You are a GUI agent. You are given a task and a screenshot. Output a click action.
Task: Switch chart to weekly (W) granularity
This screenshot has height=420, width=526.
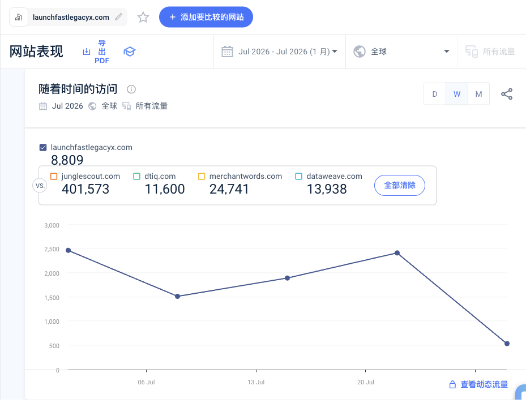457,94
